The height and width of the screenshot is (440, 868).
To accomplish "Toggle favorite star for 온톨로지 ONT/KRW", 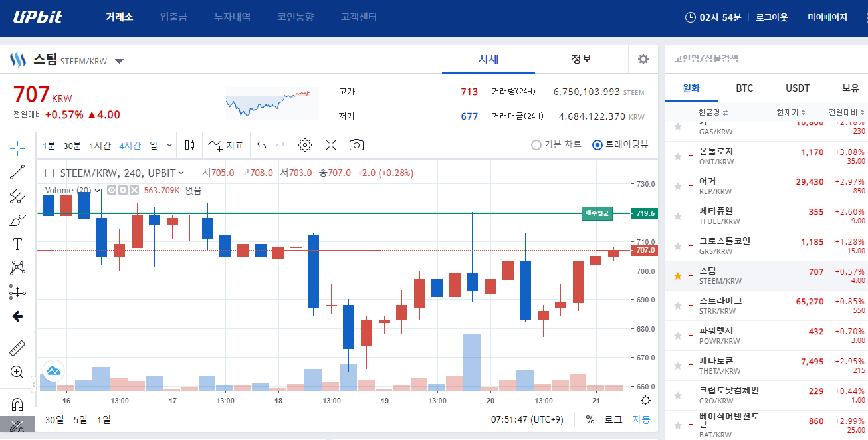I will (x=678, y=156).
